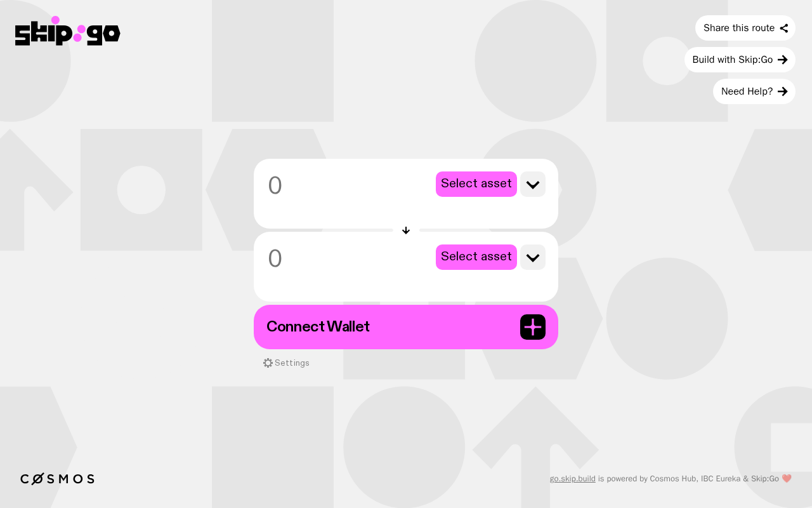Open the Settings gear icon
This screenshot has width=812, height=508.
268,363
